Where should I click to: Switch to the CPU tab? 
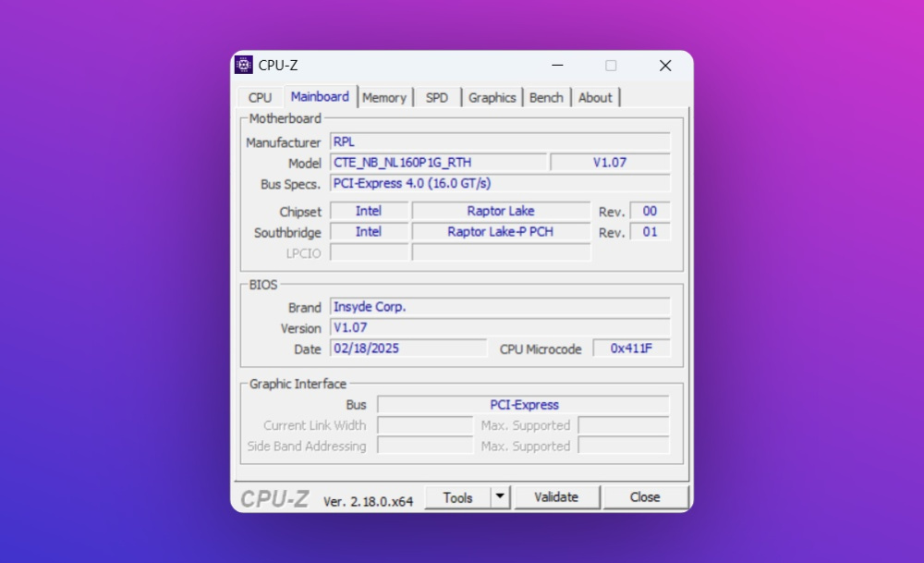(260, 97)
